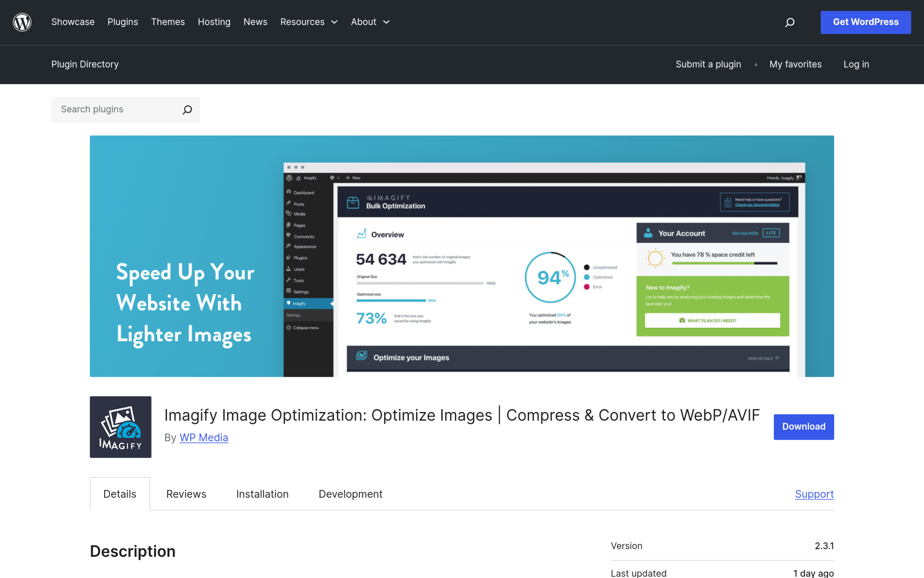Viewport: 924px width, 578px height.
Task: Open News in the top navigation
Action: pyautogui.click(x=256, y=22)
